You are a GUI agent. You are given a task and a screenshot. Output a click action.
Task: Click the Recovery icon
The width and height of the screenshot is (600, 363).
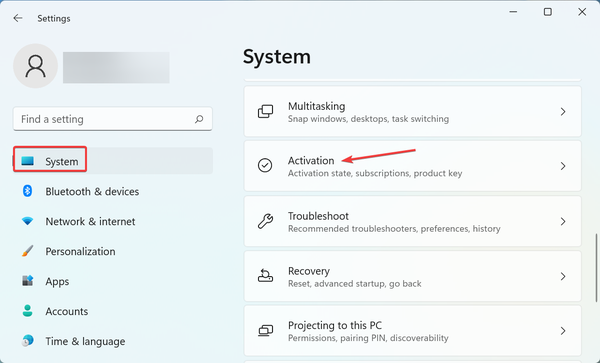[265, 276]
